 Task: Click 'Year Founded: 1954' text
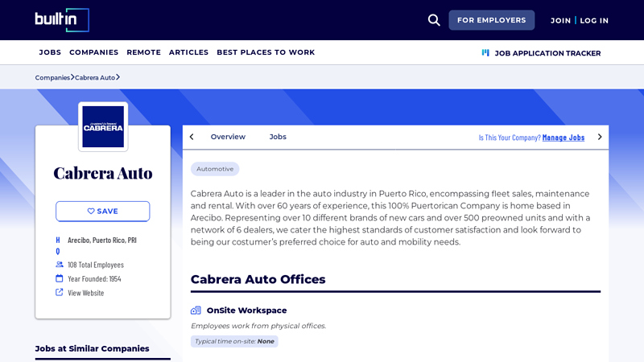[94, 278]
